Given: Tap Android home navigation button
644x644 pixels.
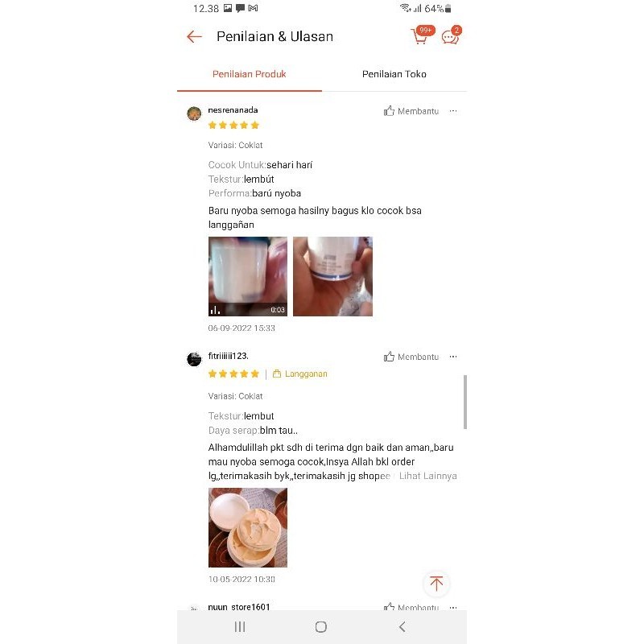Looking at the screenshot, I should click(x=321, y=627).
